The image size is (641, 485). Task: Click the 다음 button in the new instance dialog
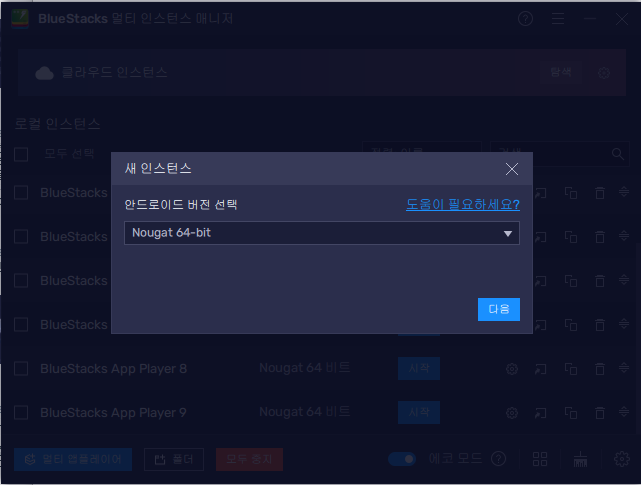[499, 309]
